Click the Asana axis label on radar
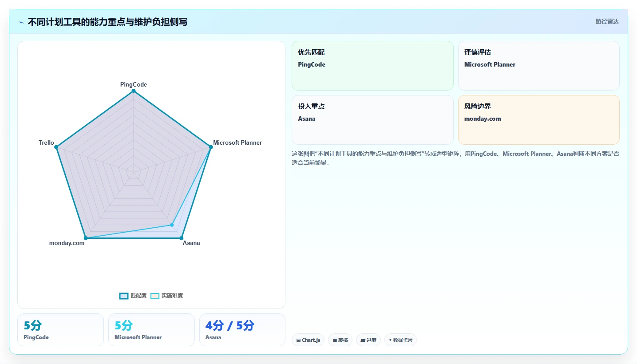Image resolution: width=637 pixels, height=364 pixels. (x=191, y=243)
